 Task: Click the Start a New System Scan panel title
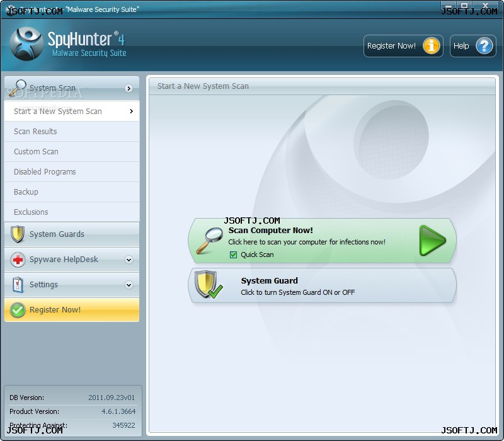tap(203, 86)
